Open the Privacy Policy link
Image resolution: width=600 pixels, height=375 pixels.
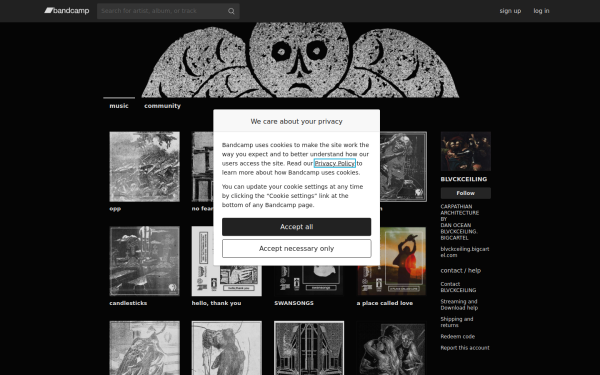[x=335, y=163]
